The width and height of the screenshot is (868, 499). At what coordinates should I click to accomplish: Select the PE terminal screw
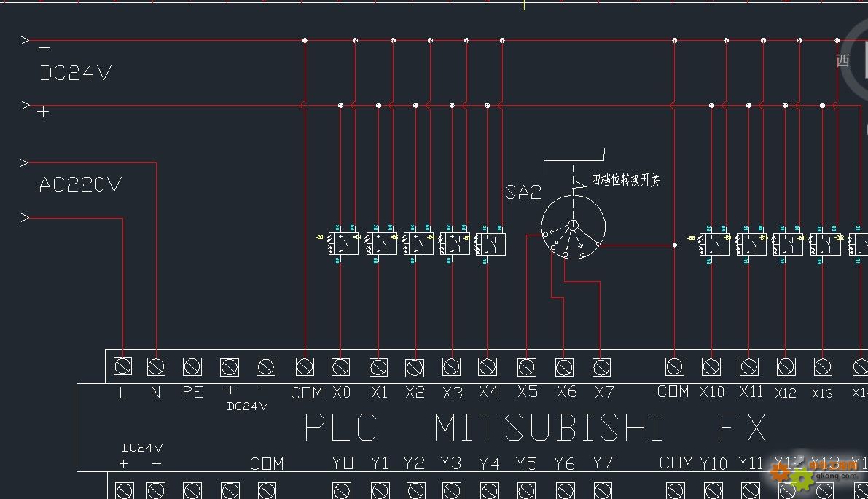[x=192, y=366]
